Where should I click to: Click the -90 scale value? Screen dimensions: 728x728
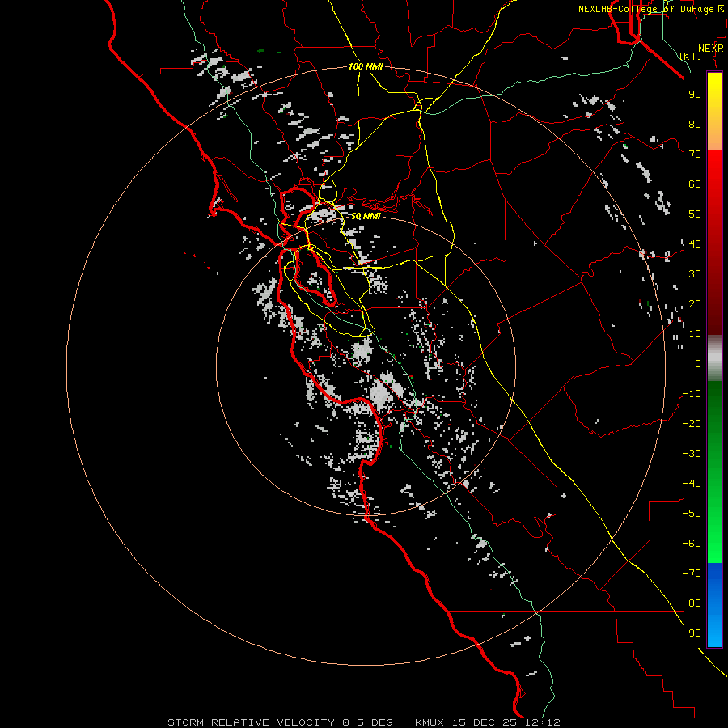click(x=692, y=633)
